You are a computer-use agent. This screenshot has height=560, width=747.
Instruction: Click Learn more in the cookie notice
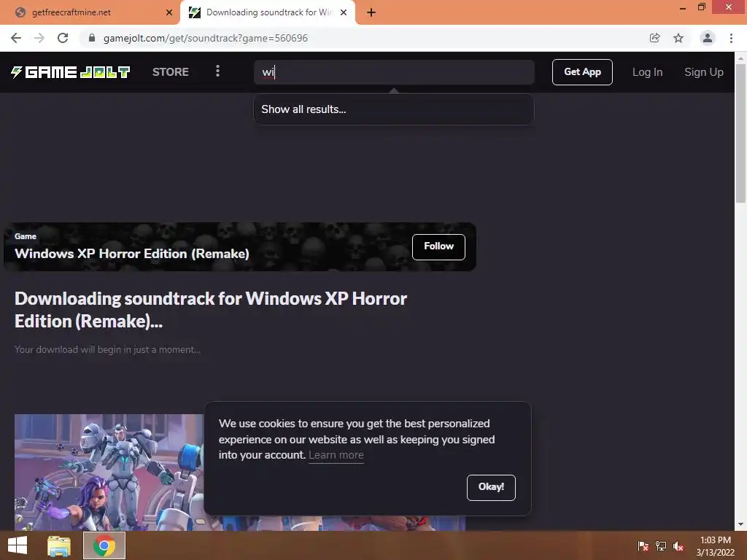[x=336, y=455]
